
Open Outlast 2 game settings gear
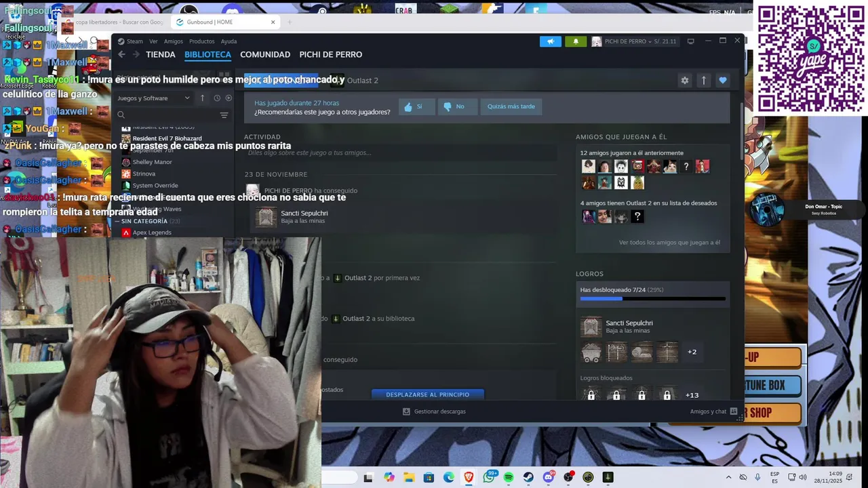click(x=685, y=80)
